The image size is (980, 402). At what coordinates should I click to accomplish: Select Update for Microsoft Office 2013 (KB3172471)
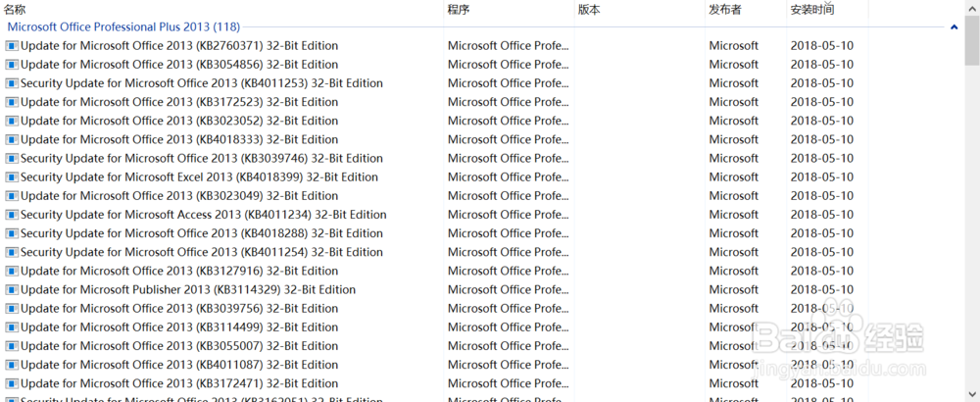[179, 383]
